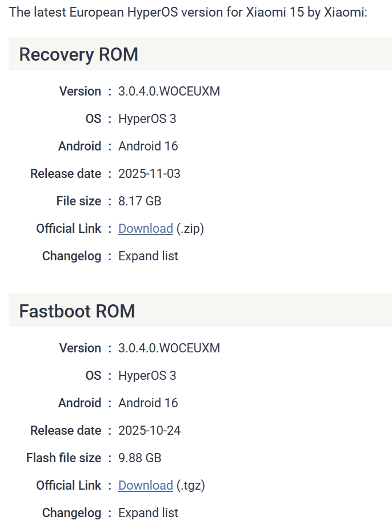Expand the Fastboot ROM changelog list
Screen dimensions: 392x532
point(148,513)
